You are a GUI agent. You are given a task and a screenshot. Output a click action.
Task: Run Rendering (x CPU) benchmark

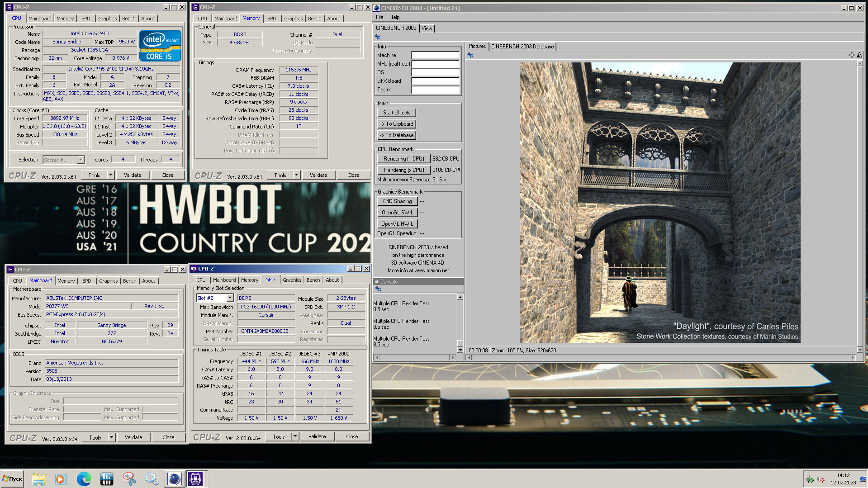pyautogui.click(x=403, y=170)
